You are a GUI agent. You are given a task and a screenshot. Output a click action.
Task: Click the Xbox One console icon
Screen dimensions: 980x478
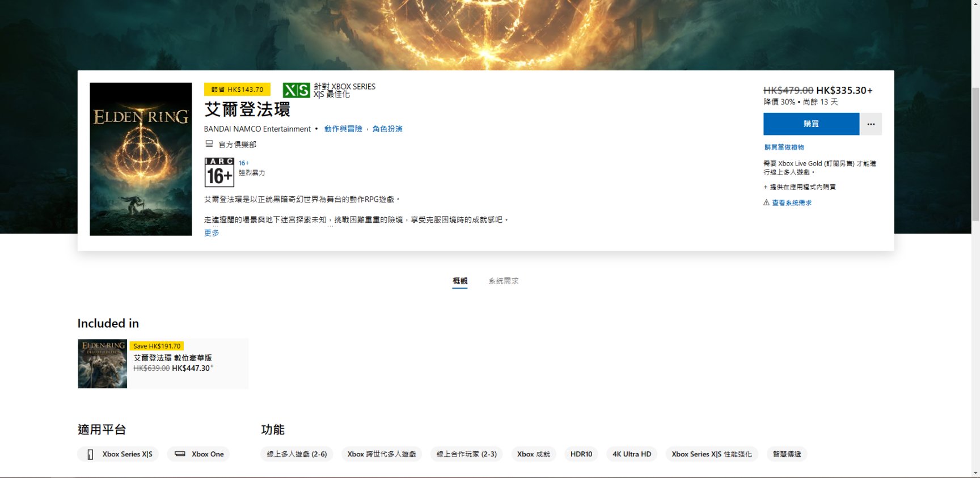coord(180,454)
